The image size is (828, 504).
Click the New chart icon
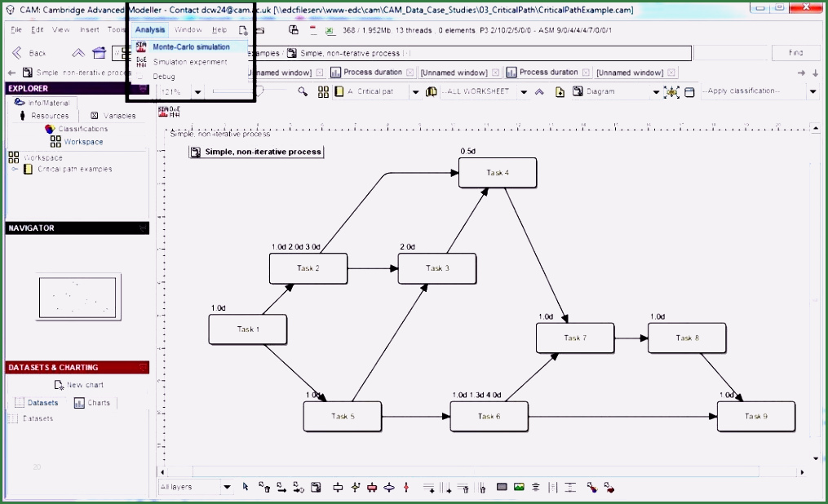[x=59, y=385]
